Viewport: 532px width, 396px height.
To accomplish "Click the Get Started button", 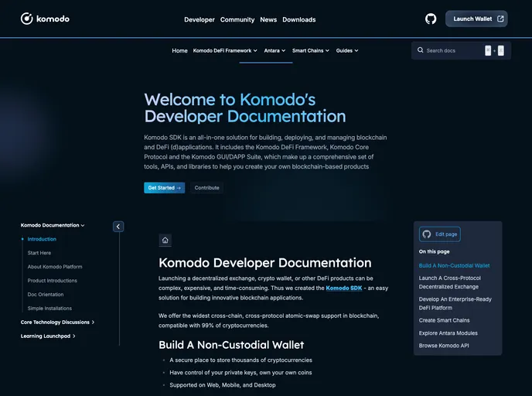I will pyautogui.click(x=164, y=188).
